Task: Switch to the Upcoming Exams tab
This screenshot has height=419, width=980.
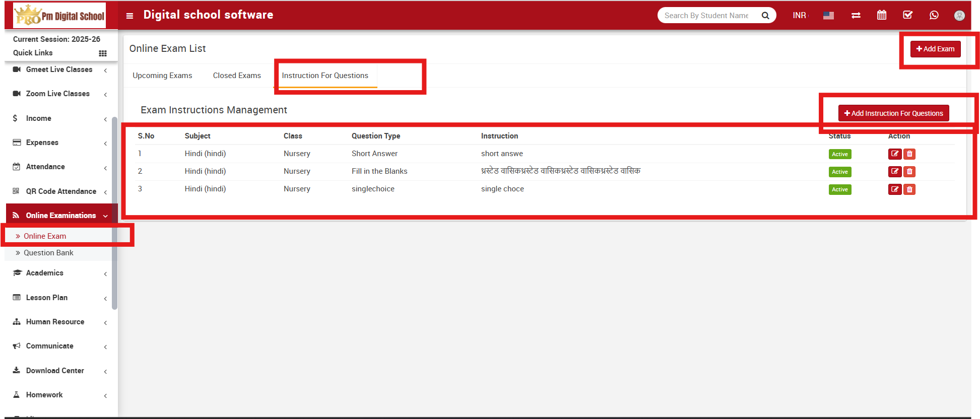Action: click(x=162, y=76)
